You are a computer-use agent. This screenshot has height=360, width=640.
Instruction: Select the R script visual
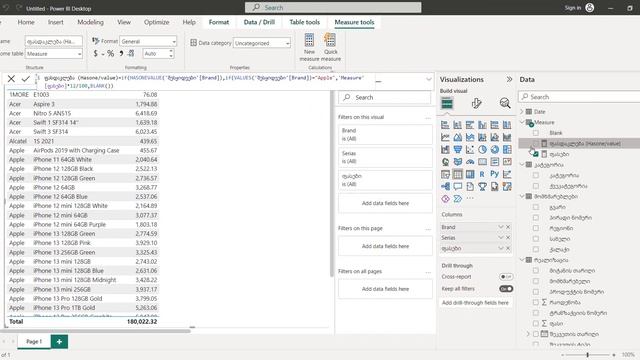[x=482, y=174]
